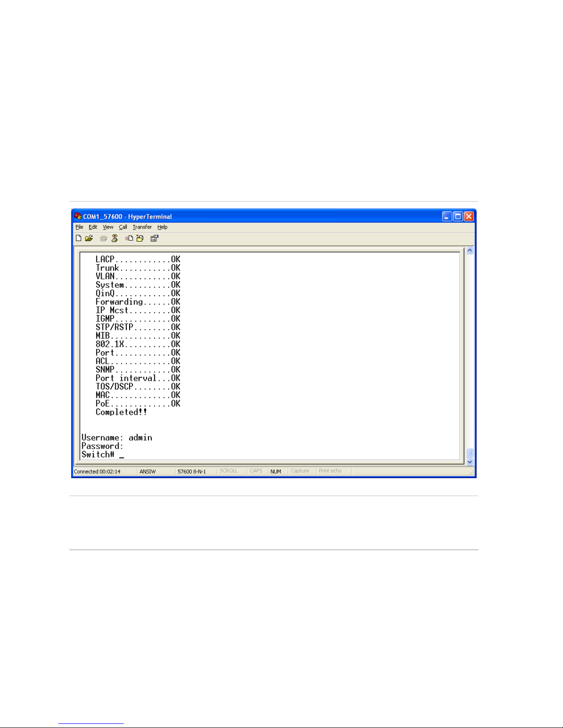Maximize the HyperTerminal window

tap(458, 216)
